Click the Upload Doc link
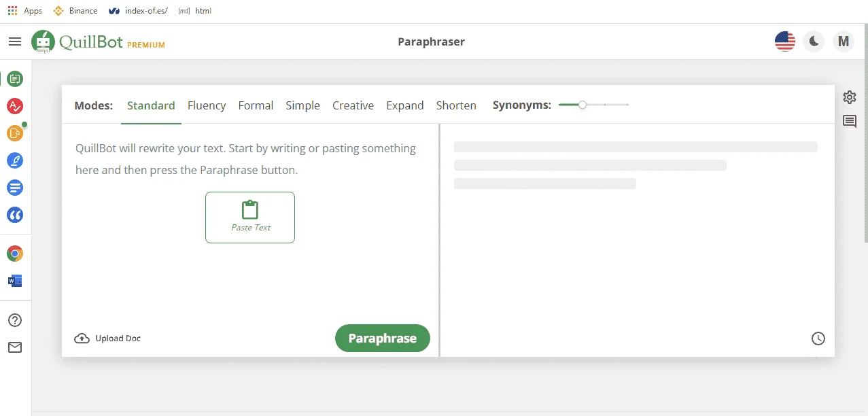Image resolution: width=868 pixels, height=416 pixels. (x=107, y=339)
